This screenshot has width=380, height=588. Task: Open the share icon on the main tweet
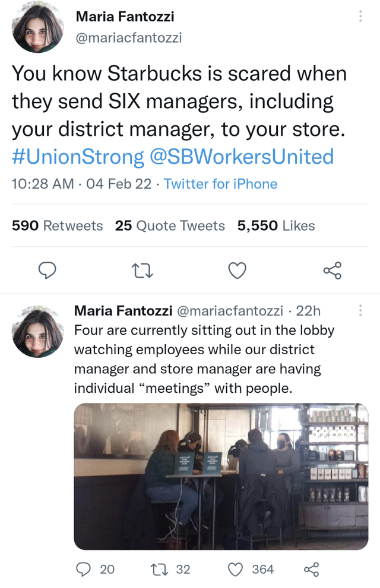(x=332, y=271)
